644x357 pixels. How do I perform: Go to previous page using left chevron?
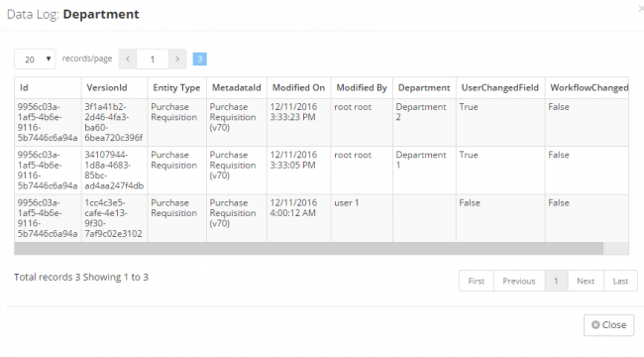click(x=128, y=59)
